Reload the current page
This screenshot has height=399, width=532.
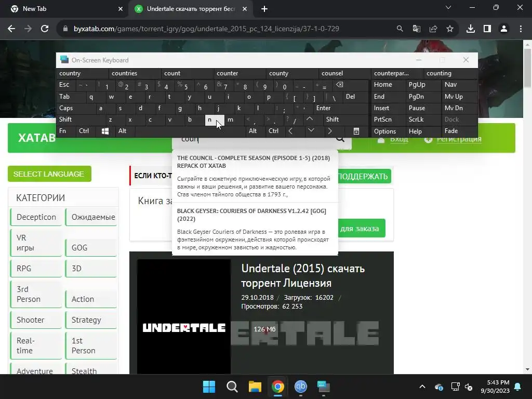45,29
